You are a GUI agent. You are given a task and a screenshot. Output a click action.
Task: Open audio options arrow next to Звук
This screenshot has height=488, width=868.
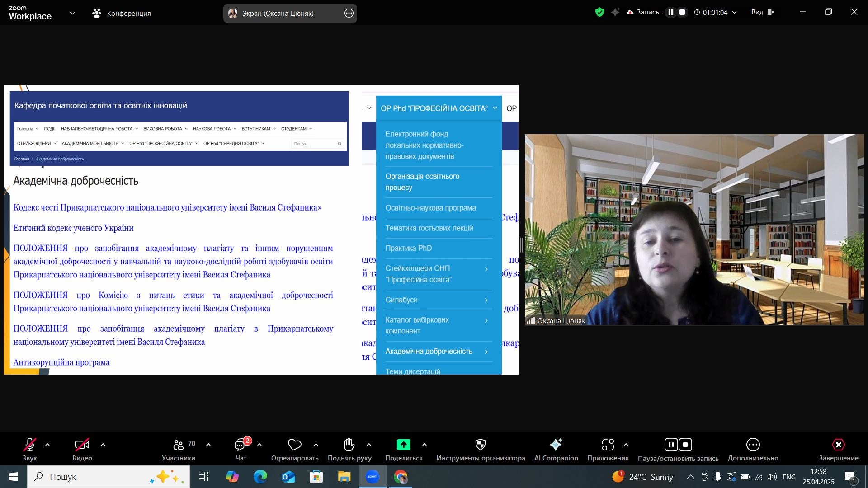click(47, 445)
